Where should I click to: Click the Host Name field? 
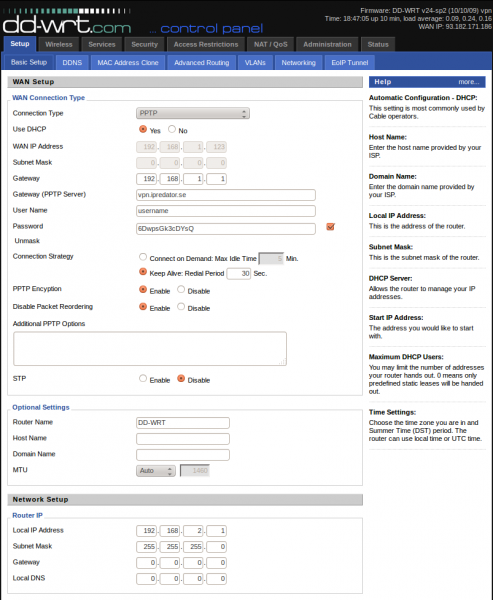click(x=183, y=439)
